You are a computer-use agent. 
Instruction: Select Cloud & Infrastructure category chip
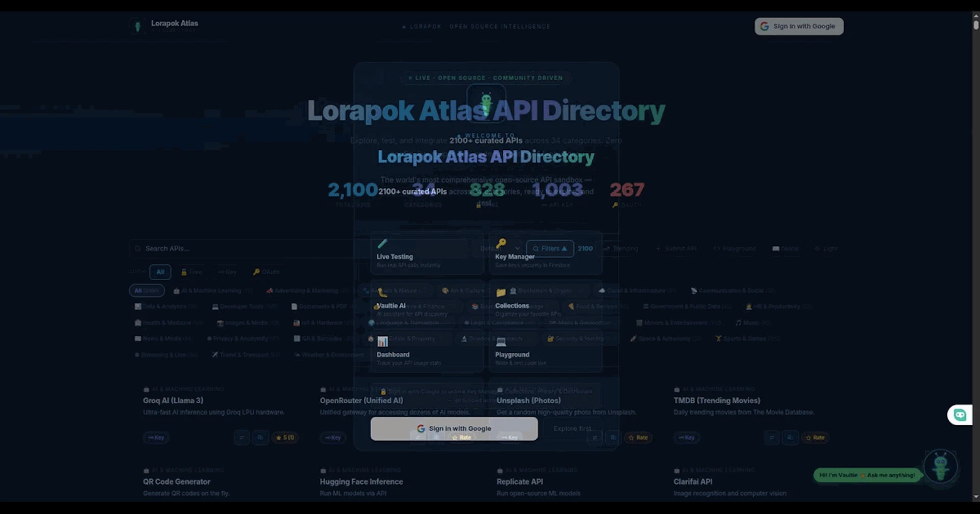(x=638, y=291)
